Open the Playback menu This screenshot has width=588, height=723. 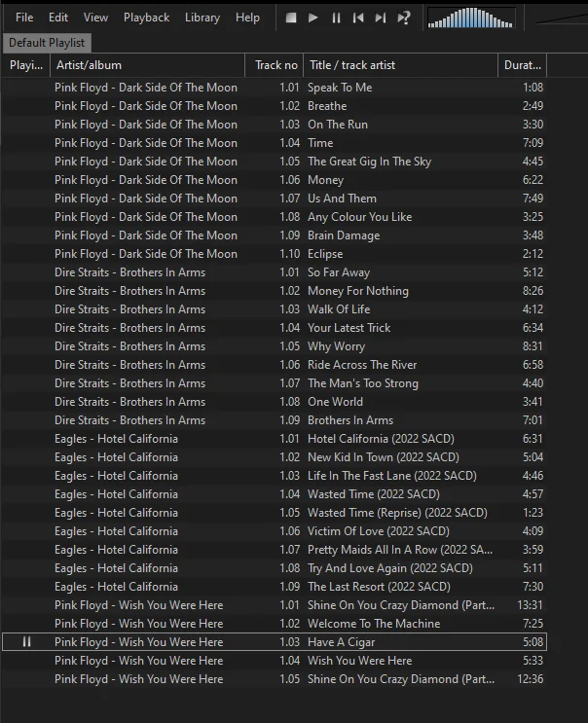(146, 18)
